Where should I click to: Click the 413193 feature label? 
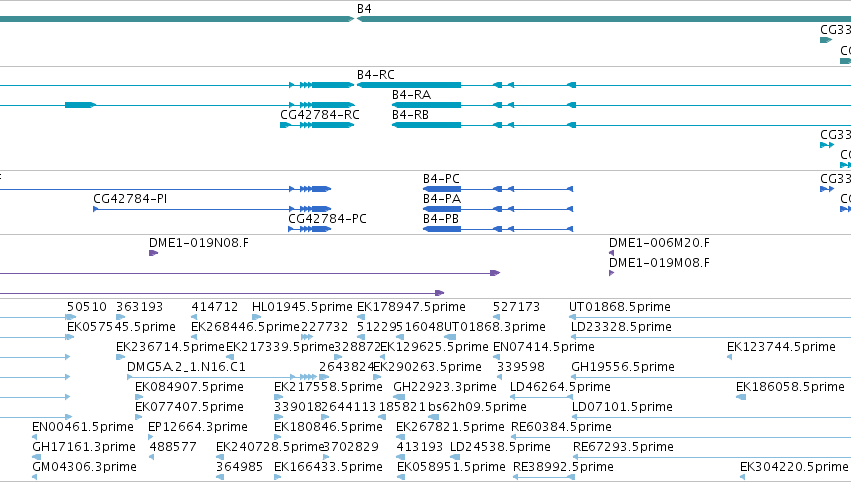(420, 448)
